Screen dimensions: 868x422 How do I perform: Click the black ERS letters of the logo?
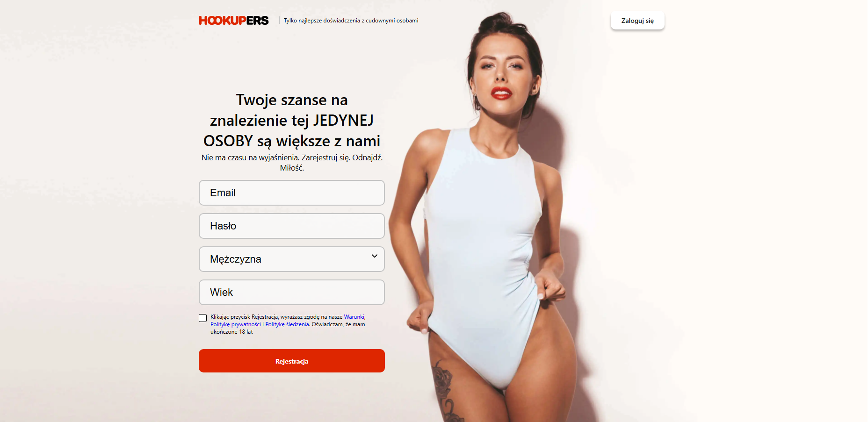pyautogui.click(x=258, y=21)
